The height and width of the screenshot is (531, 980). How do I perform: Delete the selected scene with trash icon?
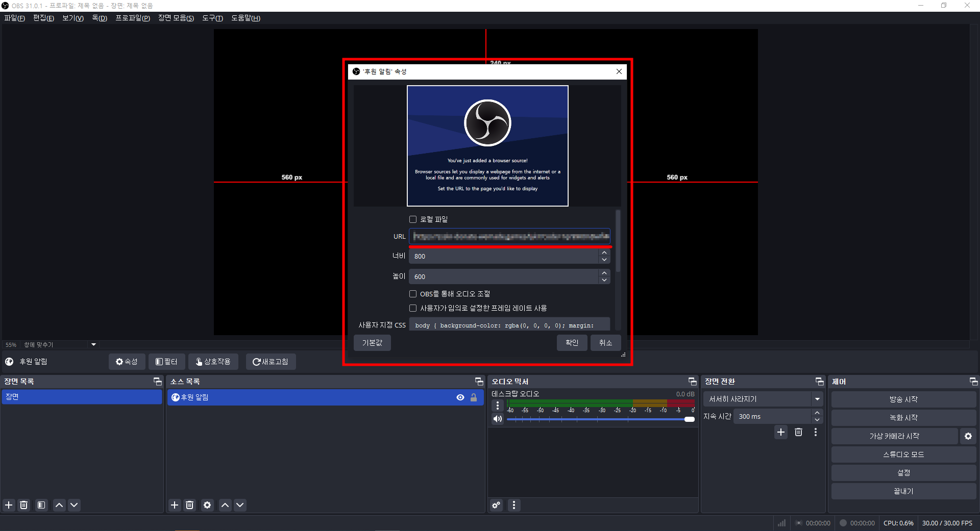24,505
